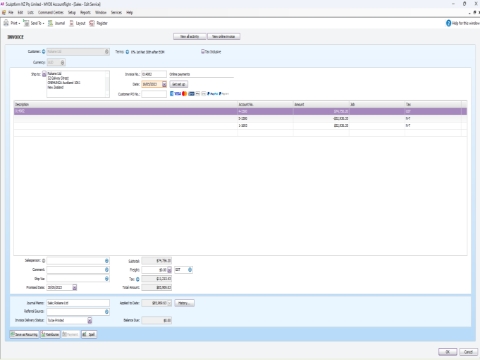Open the Freight tax code dropdown
The width and height of the screenshot is (480, 360).
(x=190, y=270)
